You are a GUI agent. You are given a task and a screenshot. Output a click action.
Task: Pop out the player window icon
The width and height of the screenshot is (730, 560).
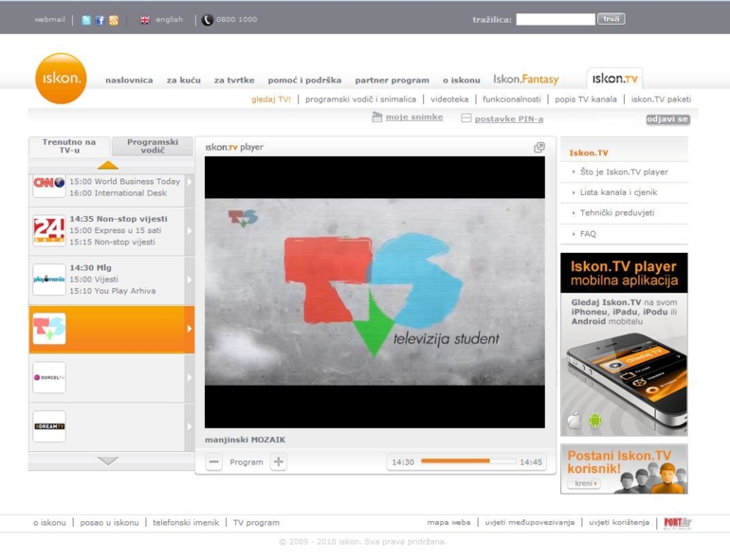[x=539, y=148]
